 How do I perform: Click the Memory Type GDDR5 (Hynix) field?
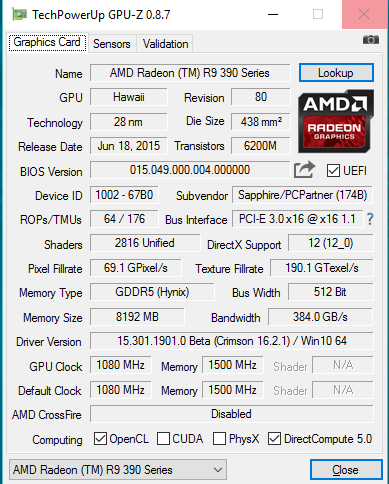152,292
